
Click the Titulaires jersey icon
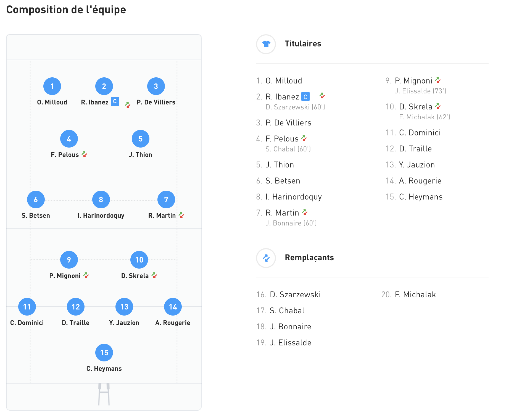coord(266,44)
